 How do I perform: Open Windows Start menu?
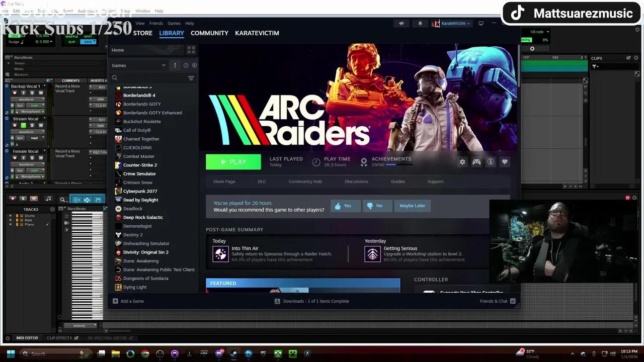[x=11, y=353]
